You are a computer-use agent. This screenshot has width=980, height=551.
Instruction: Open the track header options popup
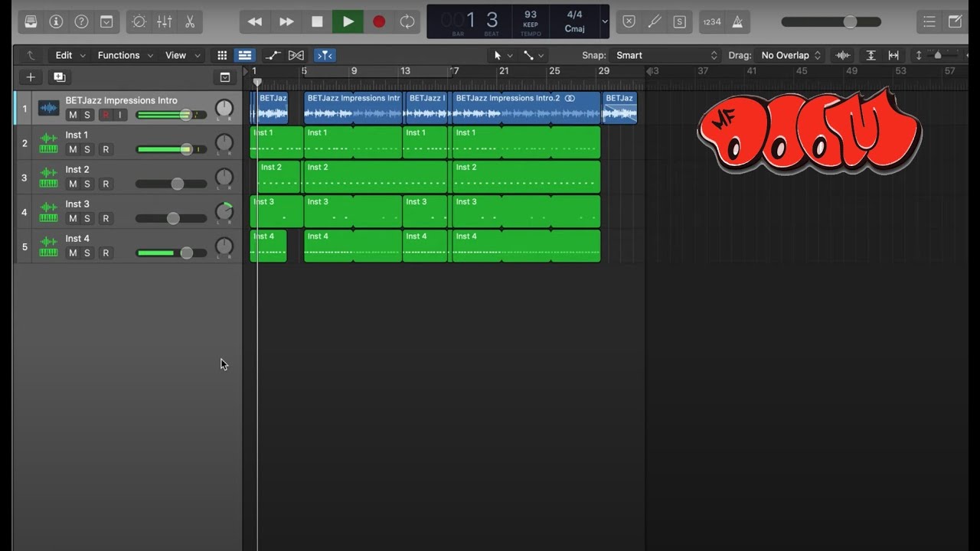coord(225,77)
